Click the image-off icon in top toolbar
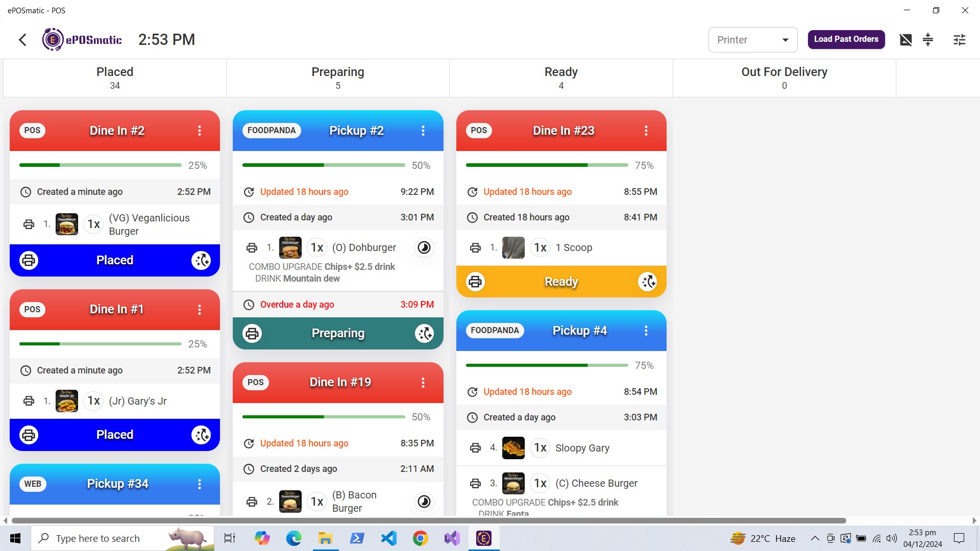This screenshot has width=980, height=551. click(905, 40)
